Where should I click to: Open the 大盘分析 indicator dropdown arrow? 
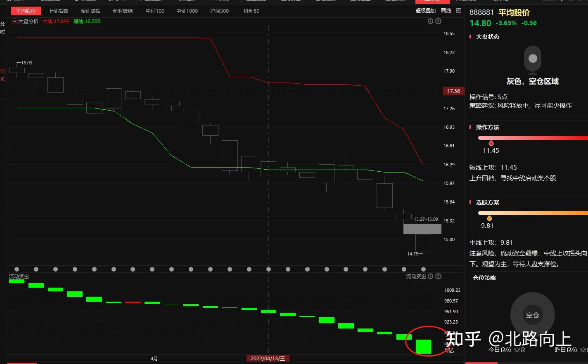[14, 21]
